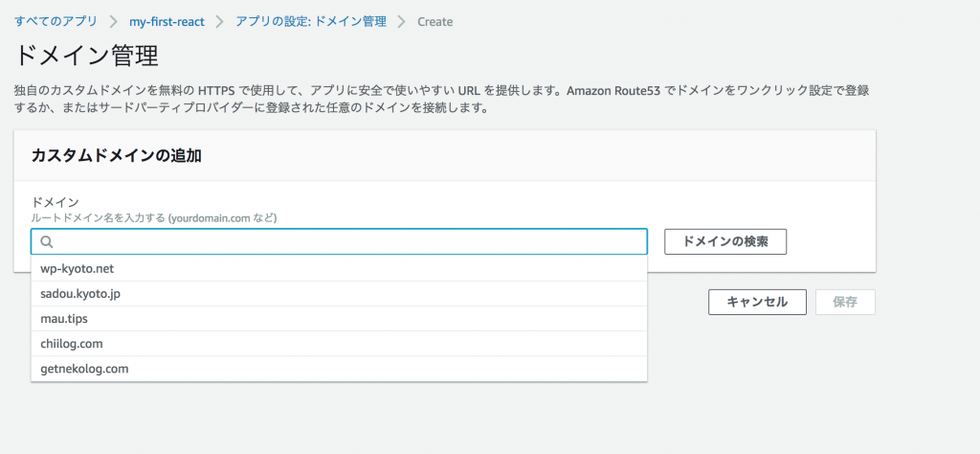The height and width of the screenshot is (454, 980).
Task: Click the ドメイン field label
Action: [55, 202]
